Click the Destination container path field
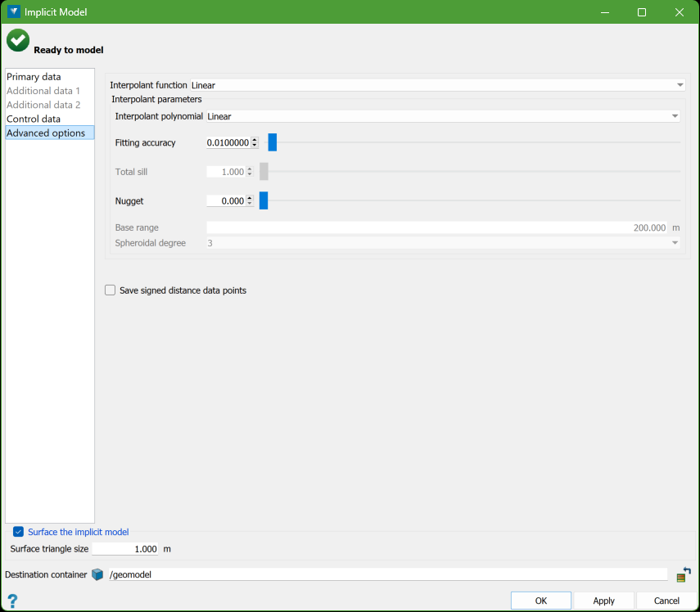Viewport: 700px width, 612px height. 387,574
